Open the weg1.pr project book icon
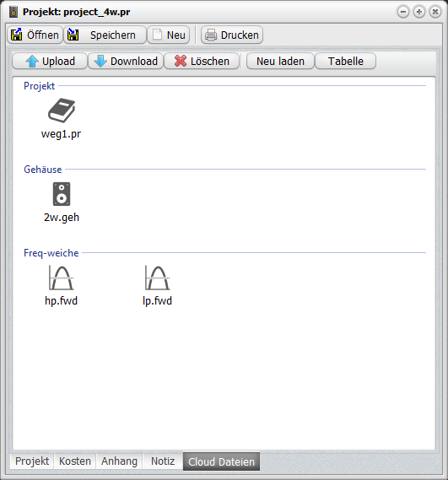Screen dimensions: 448x480 pos(62,111)
